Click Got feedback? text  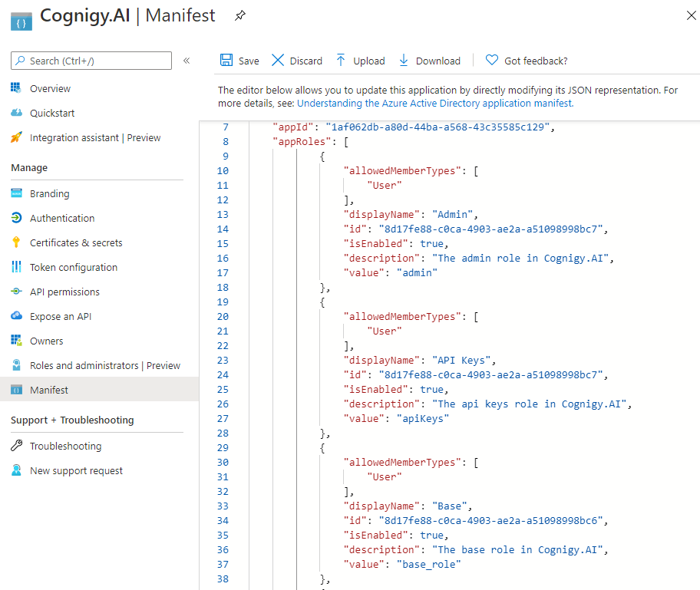(536, 61)
